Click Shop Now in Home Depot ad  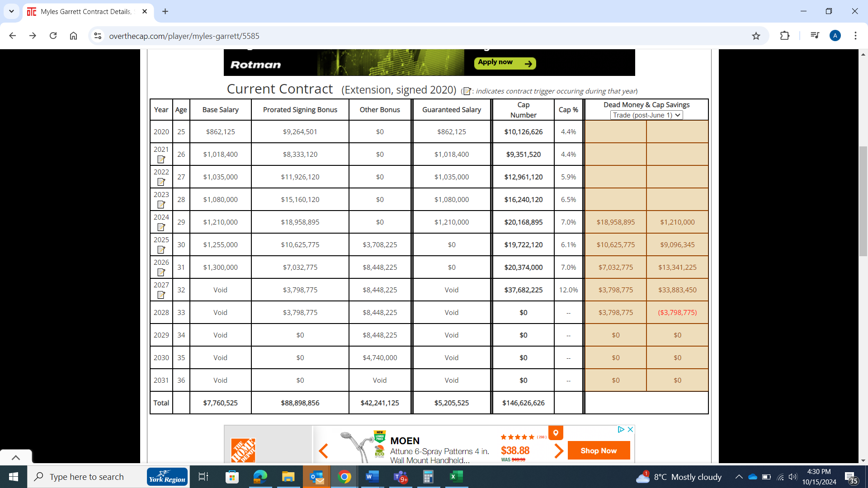(598, 450)
